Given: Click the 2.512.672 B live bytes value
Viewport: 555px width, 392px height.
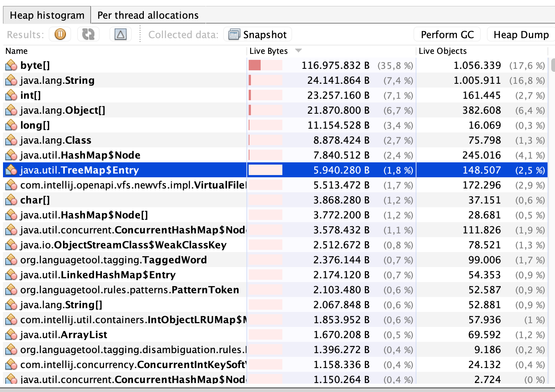Looking at the screenshot, I should (342, 245).
